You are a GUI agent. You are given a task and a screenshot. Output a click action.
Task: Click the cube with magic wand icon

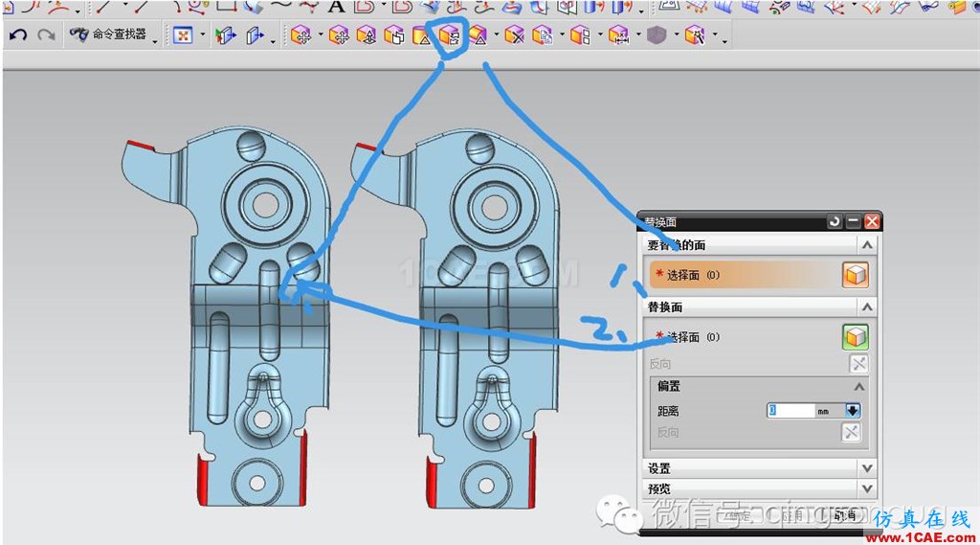tap(695, 35)
